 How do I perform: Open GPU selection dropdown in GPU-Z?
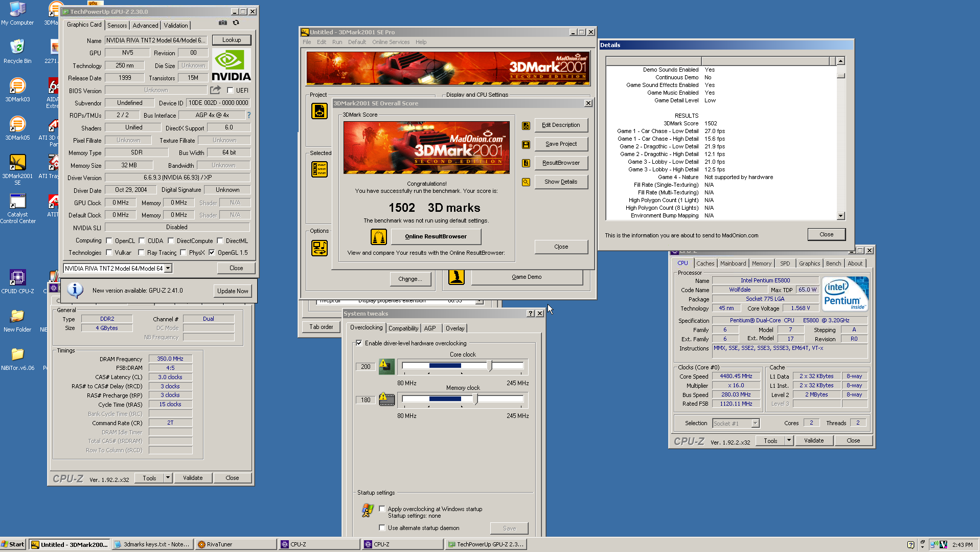click(168, 269)
